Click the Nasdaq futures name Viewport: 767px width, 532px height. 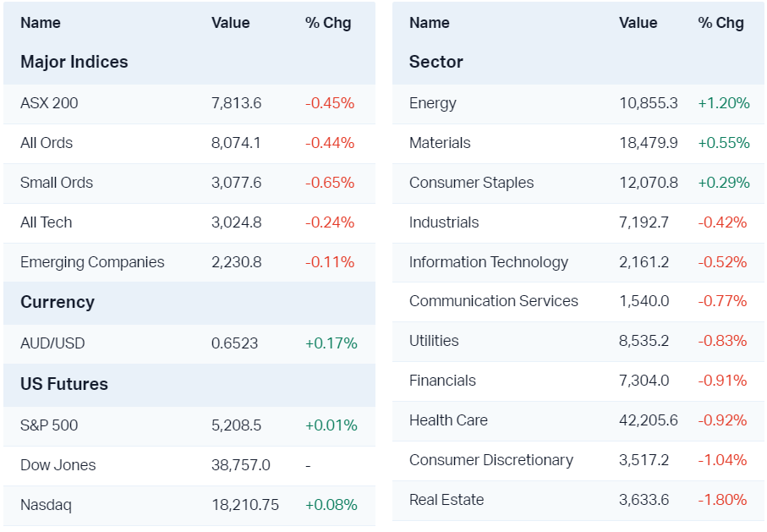tap(46, 505)
